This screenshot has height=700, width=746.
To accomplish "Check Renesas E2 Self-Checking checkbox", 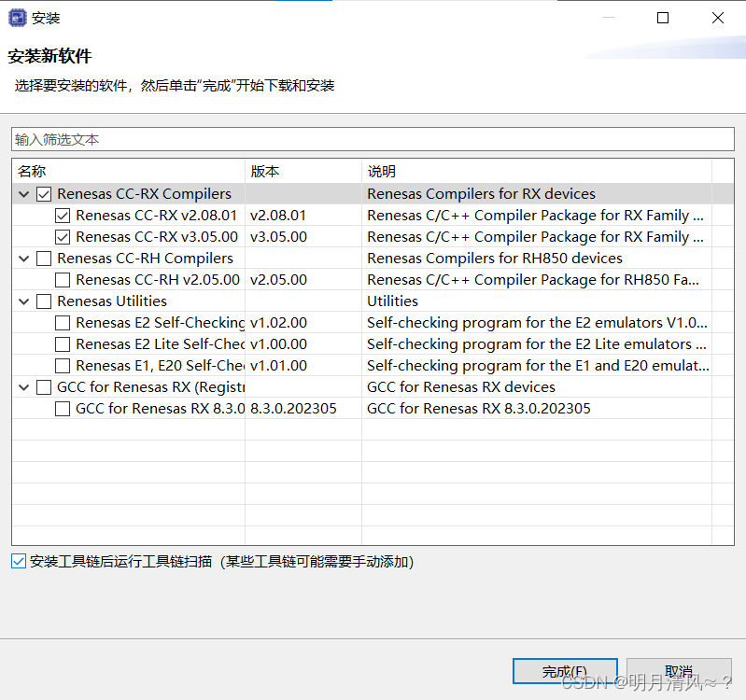I will point(63,322).
